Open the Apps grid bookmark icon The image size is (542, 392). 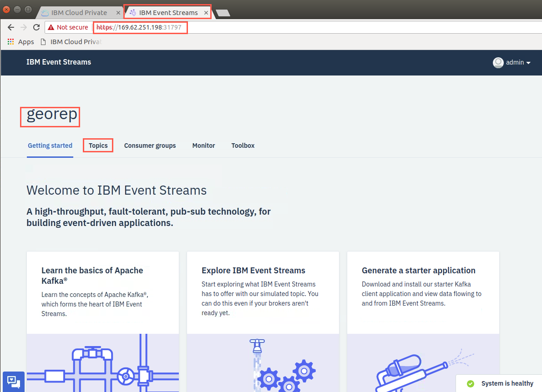(11, 42)
